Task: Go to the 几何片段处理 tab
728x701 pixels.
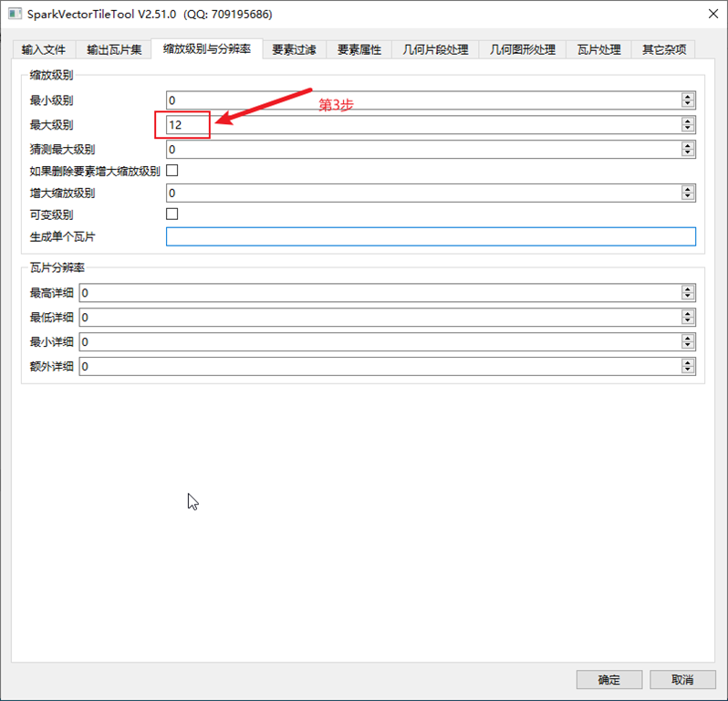Action: tap(435, 49)
